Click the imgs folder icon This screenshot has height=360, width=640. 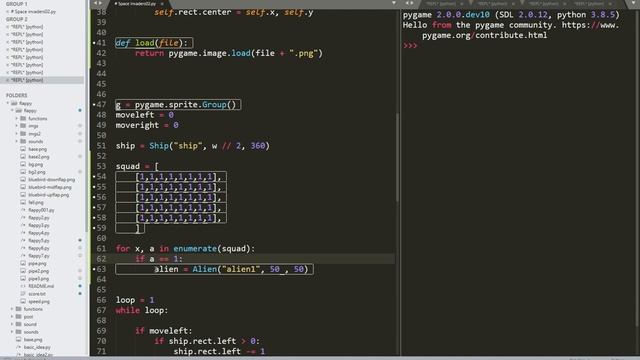pyautogui.click(x=23, y=126)
